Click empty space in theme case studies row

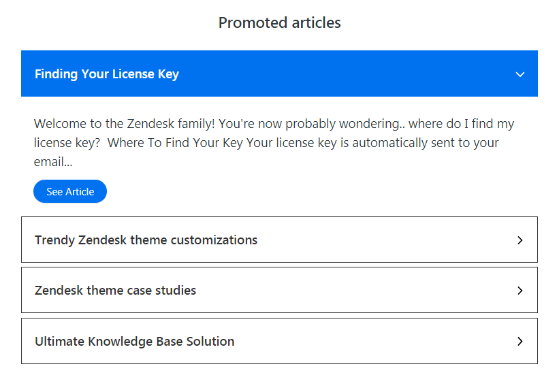(x=357, y=291)
